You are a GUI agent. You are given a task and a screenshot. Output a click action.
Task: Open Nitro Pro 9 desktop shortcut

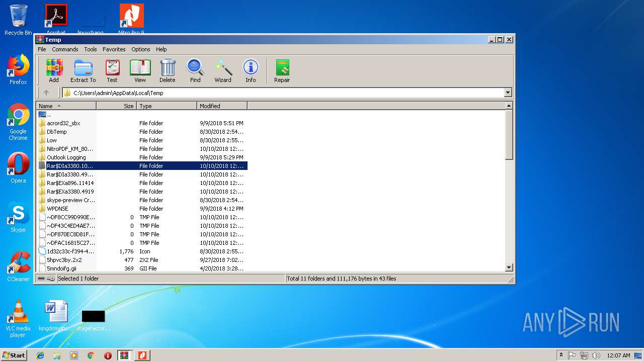tap(131, 20)
